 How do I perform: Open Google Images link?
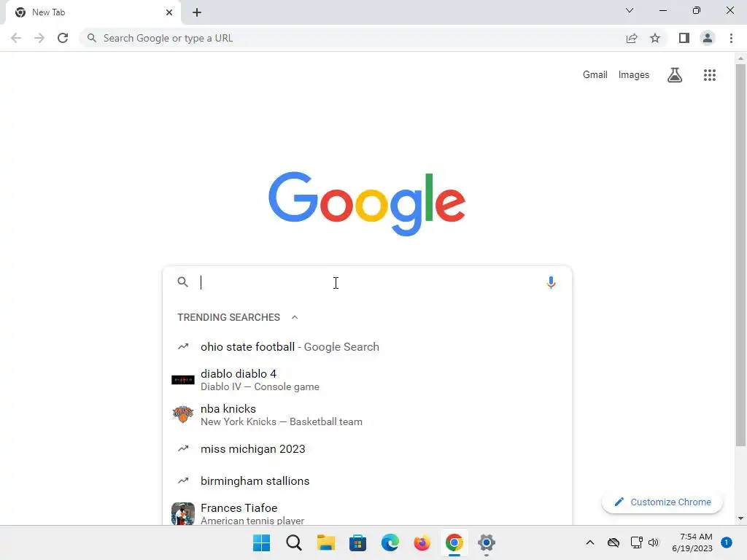pyautogui.click(x=634, y=75)
